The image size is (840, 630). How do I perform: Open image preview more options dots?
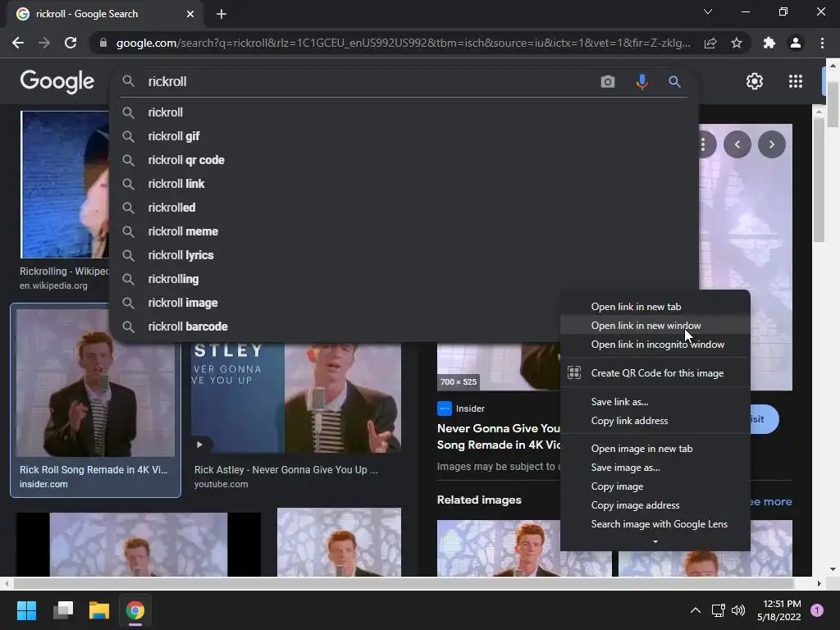703,144
